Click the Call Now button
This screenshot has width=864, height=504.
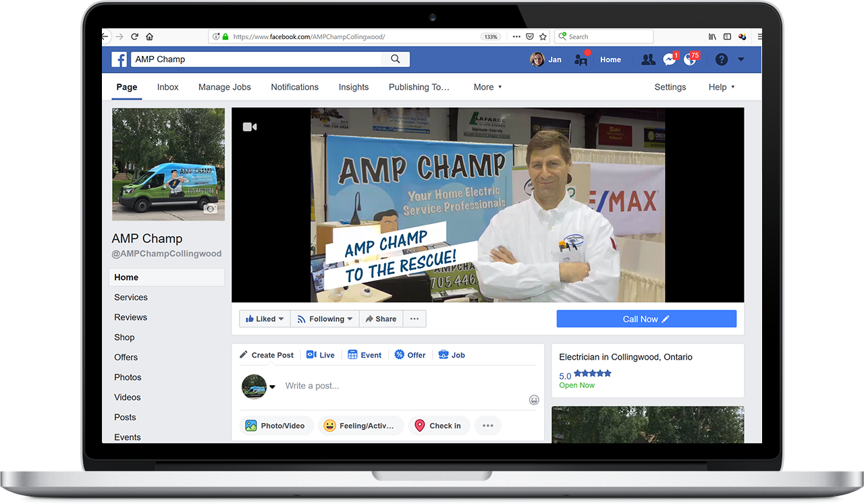tap(647, 319)
